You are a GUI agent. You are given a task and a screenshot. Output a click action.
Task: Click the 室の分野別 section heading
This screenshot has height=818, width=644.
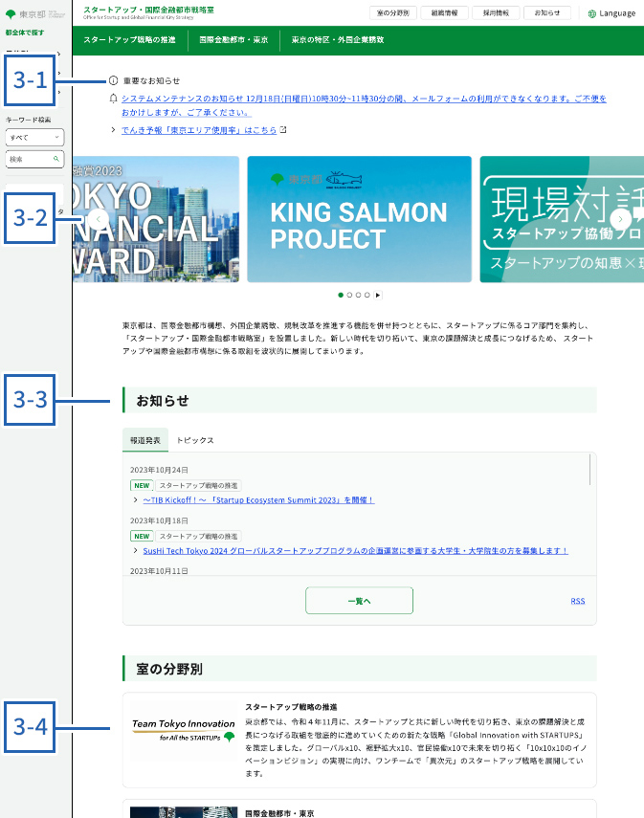click(169, 669)
